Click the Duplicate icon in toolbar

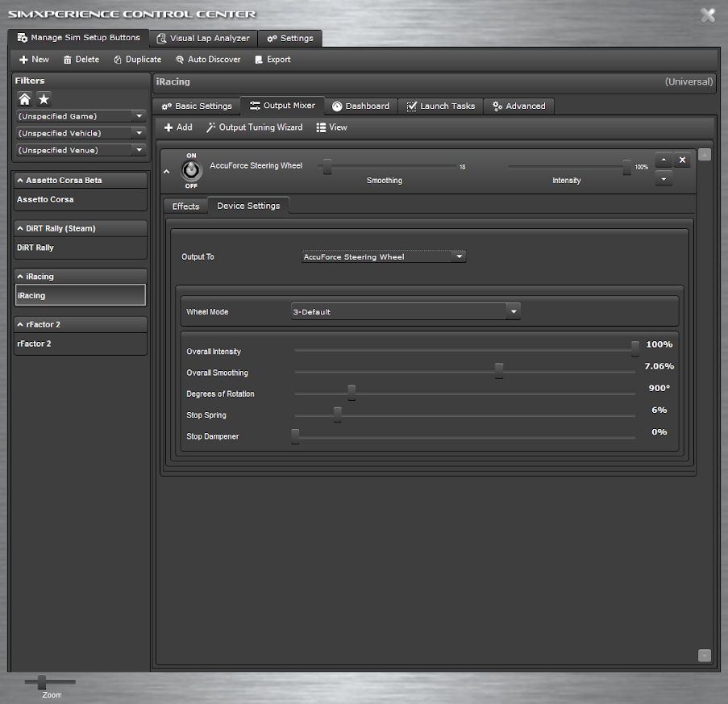[x=118, y=60]
